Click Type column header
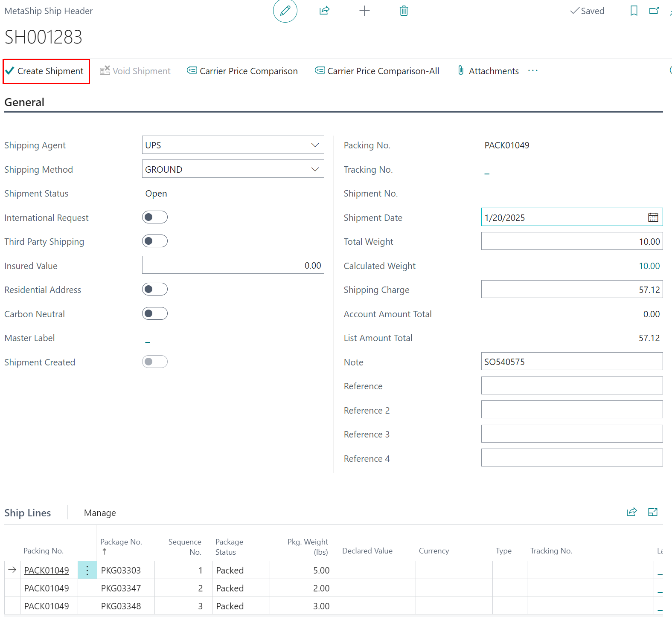 coord(503,550)
